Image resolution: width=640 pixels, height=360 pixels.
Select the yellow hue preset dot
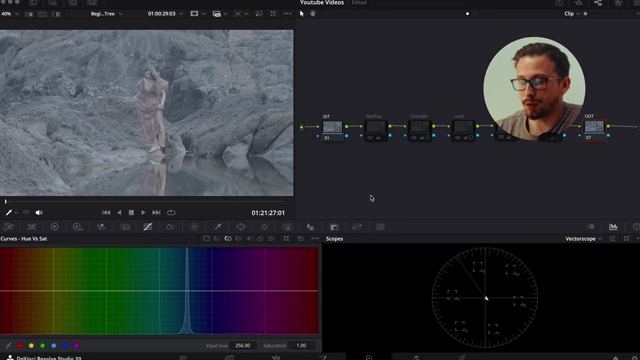(x=31, y=346)
